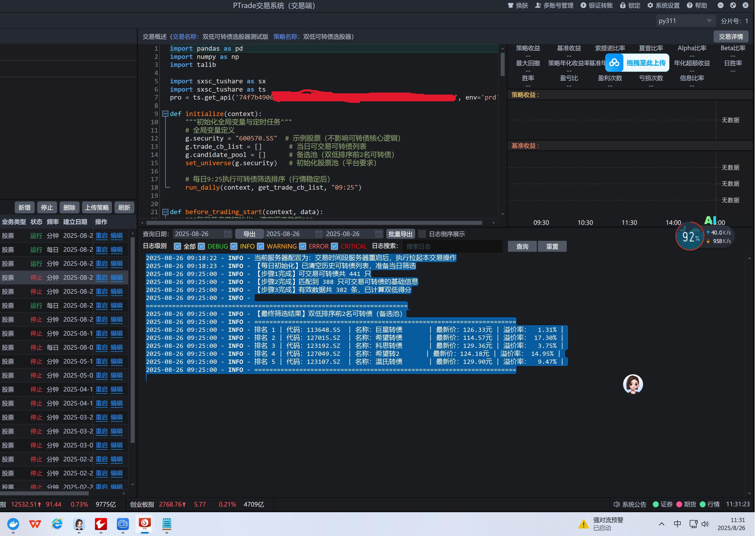Enable the 日志倒序展示 checkbox
The height and width of the screenshot is (536, 756).
coord(422,234)
